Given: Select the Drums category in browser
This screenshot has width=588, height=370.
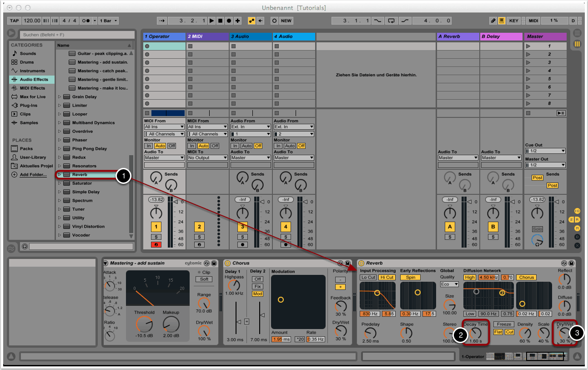Looking at the screenshot, I should click(27, 62).
